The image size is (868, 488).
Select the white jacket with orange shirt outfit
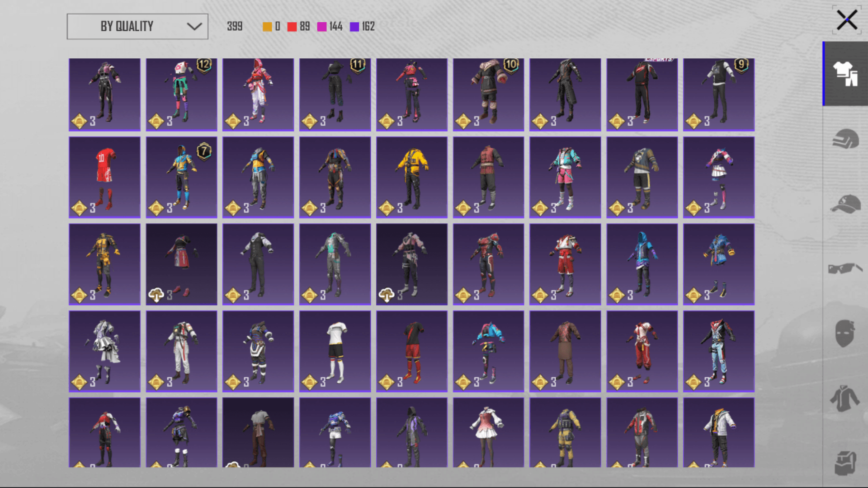coord(719,432)
